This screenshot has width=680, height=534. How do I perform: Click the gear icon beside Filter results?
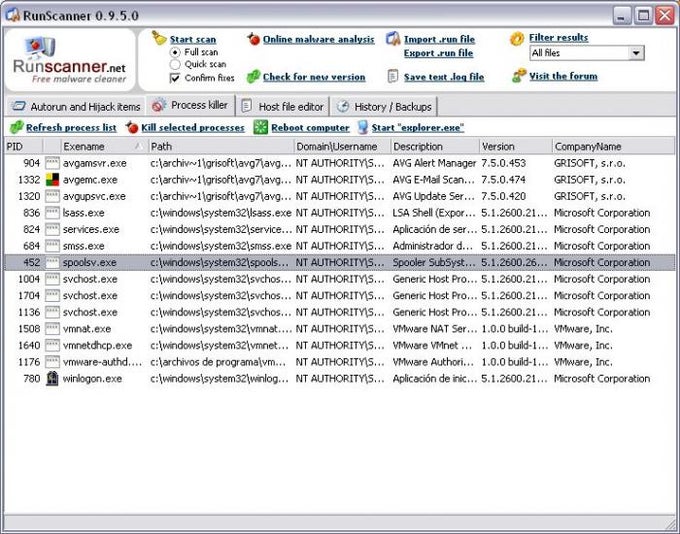coord(517,39)
